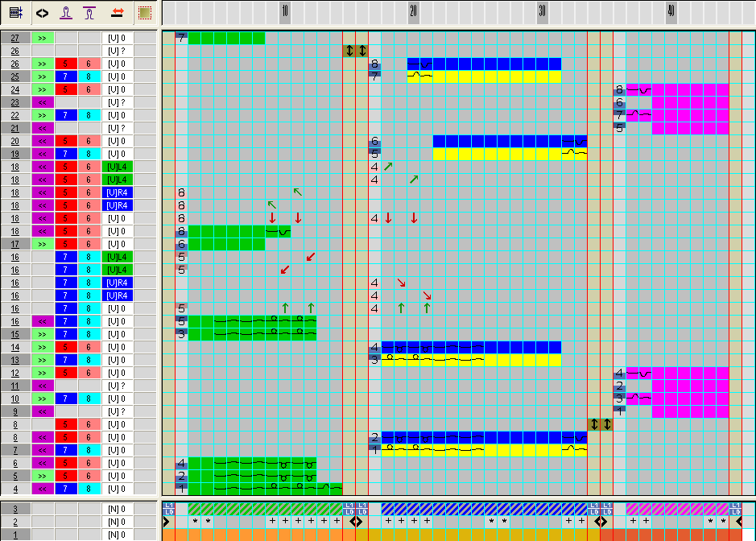Click the carriage direction <> column header icon
Image resolution: width=756 pixels, height=541 pixels.
(x=42, y=13)
